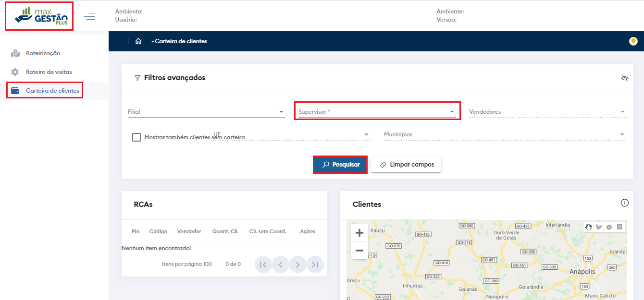Screen dimensions: 644x300
Task: Click the yellow lightbulb tips icon
Action: click(x=633, y=41)
